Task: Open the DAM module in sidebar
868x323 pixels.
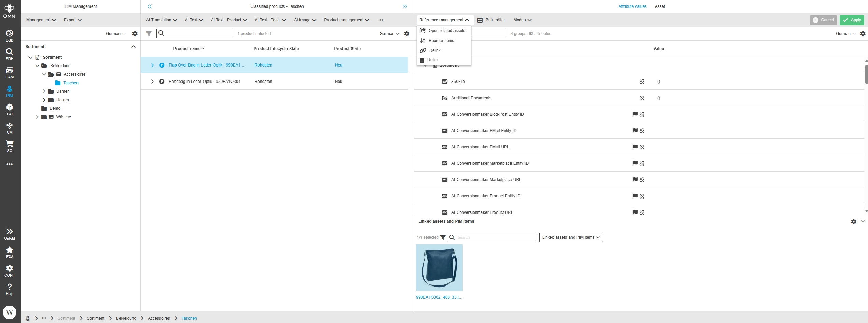Action: 10,73
